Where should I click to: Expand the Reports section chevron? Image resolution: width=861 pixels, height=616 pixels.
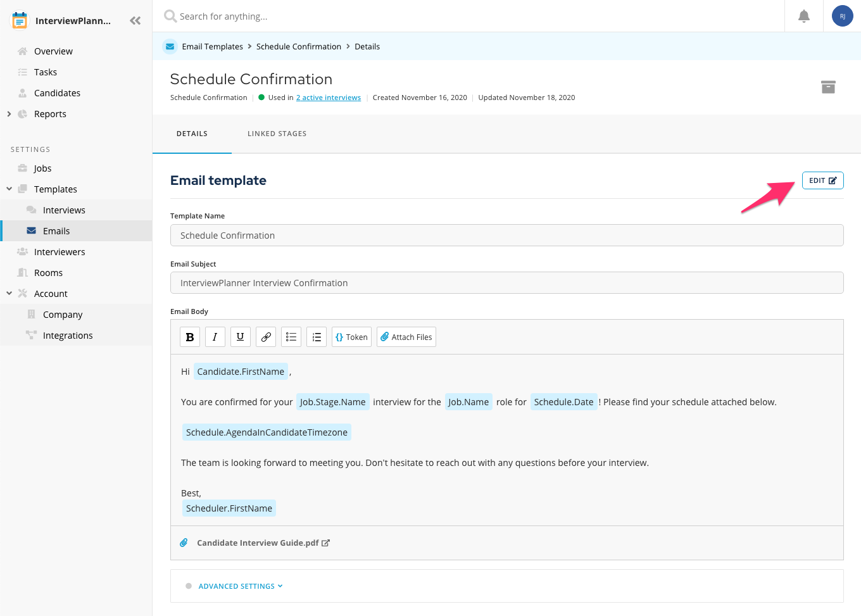click(x=9, y=114)
